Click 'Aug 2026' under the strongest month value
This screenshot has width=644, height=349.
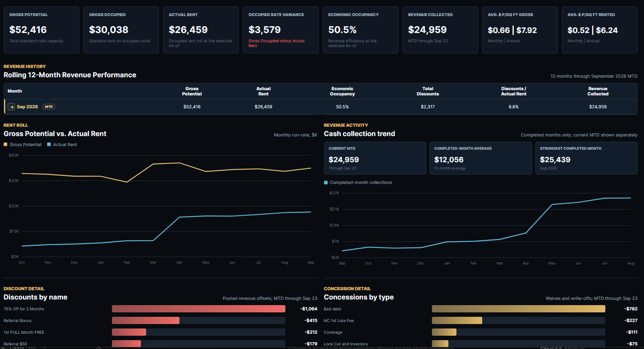(x=548, y=168)
